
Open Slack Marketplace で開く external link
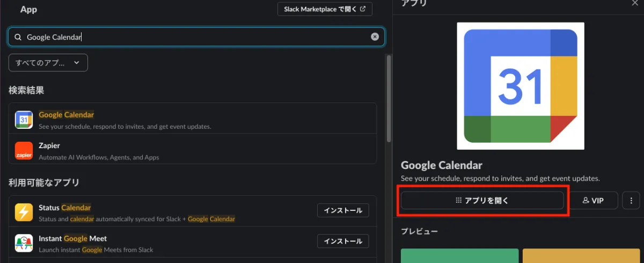(325, 9)
